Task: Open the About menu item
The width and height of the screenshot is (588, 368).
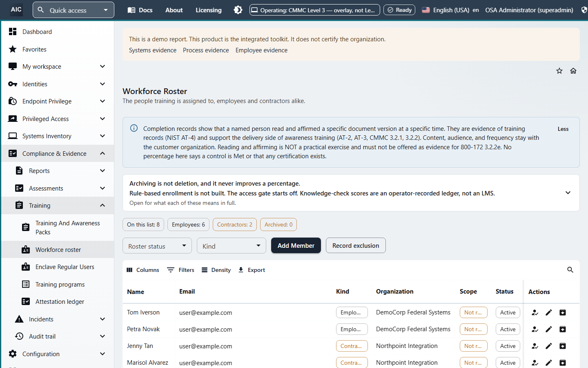Action: click(x=174, y=10)
